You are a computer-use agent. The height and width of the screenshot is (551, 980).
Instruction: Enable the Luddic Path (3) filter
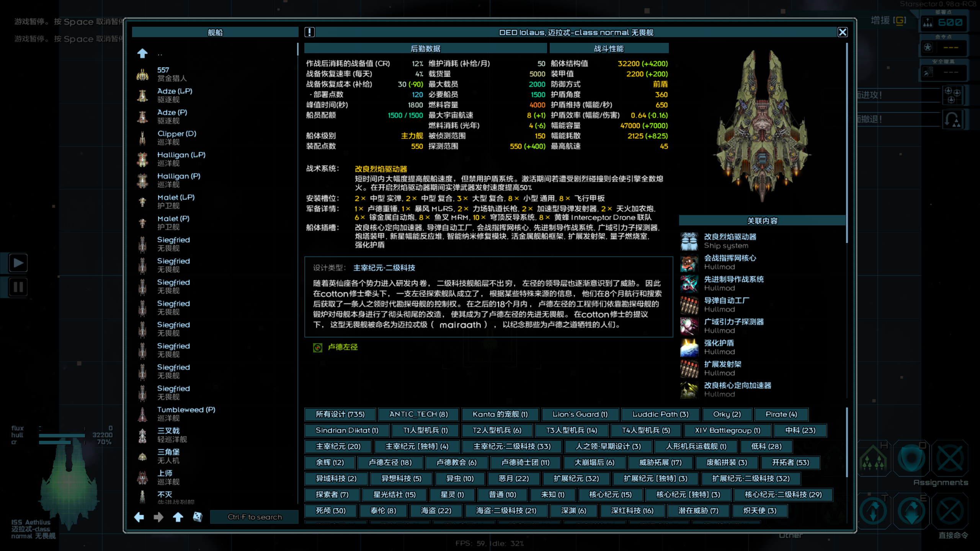point(660,414)
